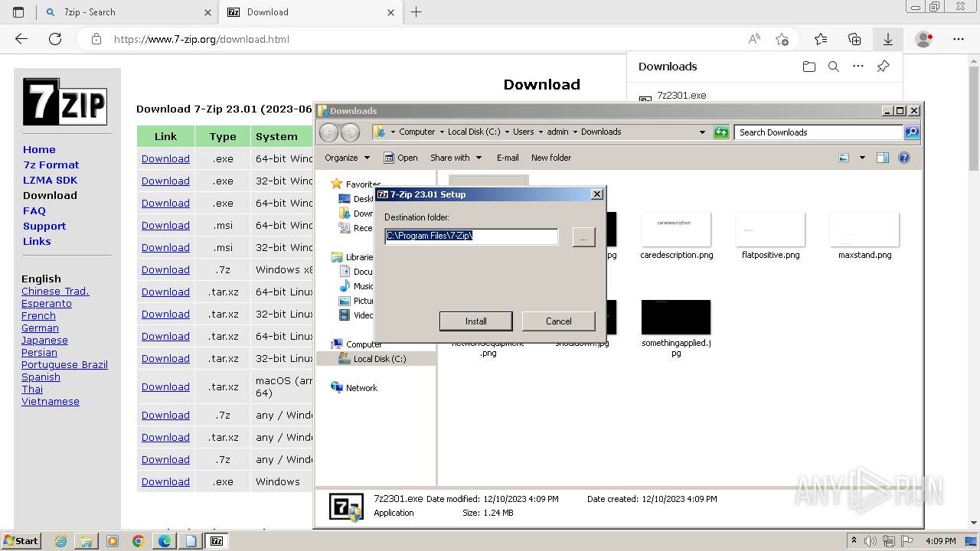Cancel the 7-Zip Setup dialog
Image resolution: width=980 pixels, height=551 pixels.
tap(558, 321)
